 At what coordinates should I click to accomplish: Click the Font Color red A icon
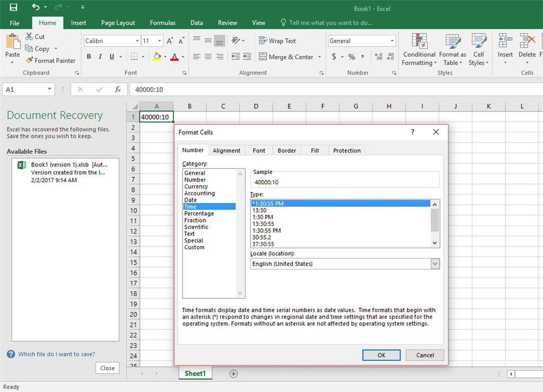(174, 56)
